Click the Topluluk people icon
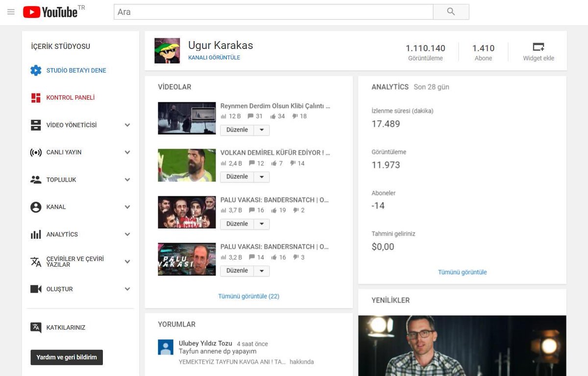588x376 pixels. (36, 180)
